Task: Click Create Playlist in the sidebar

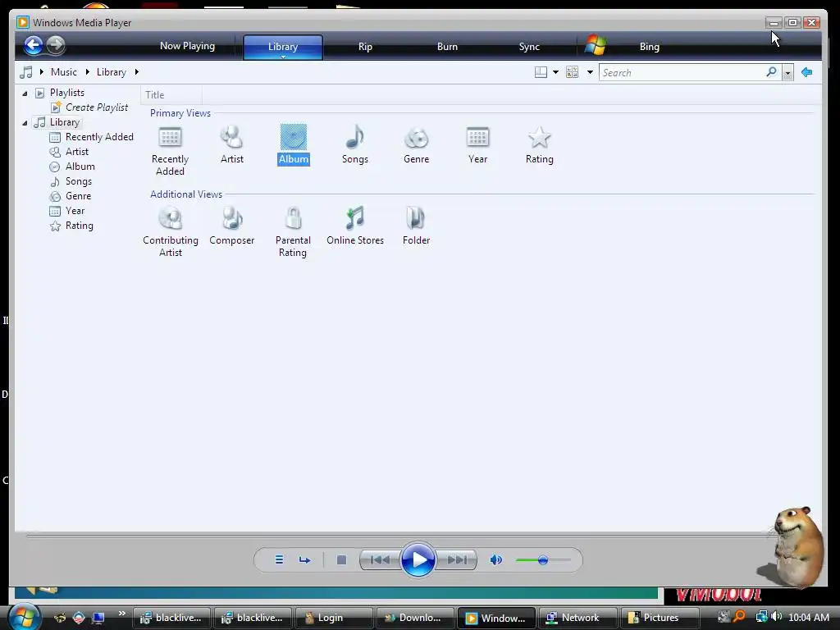Action: point(97,107)
